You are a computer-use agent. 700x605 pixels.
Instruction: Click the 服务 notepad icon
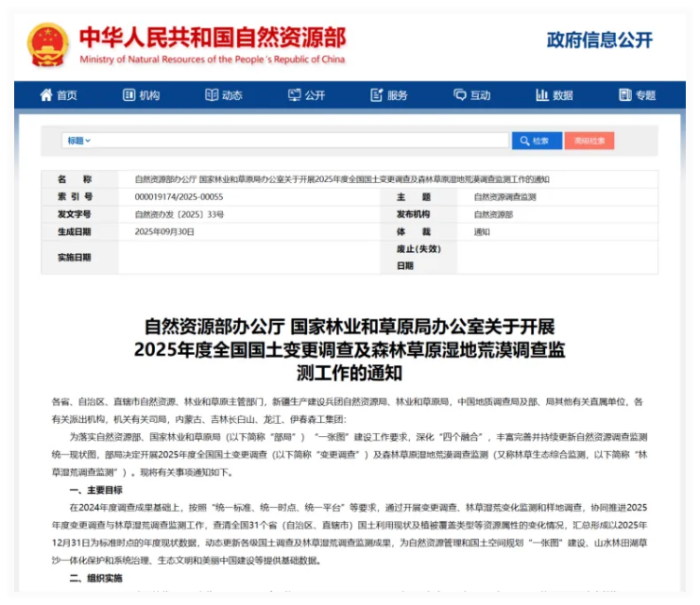coord(377,95)
